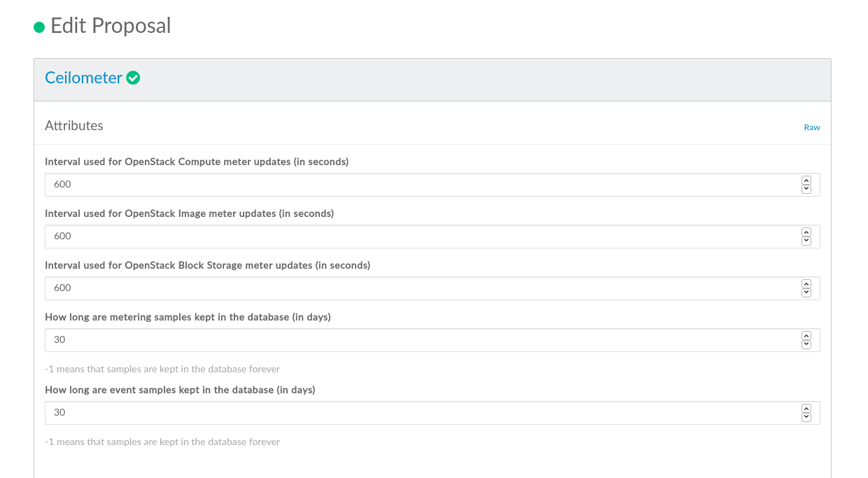868x478 pixels.
Task: Increment the Image meter update interval
Action: point(806,232)
